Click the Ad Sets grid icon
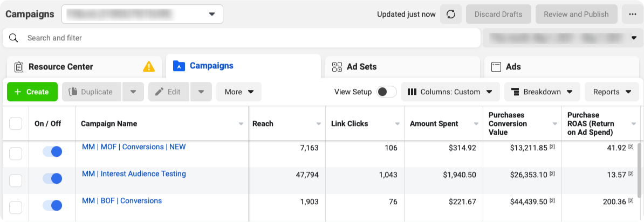644x222 pixels. [337, 67]
